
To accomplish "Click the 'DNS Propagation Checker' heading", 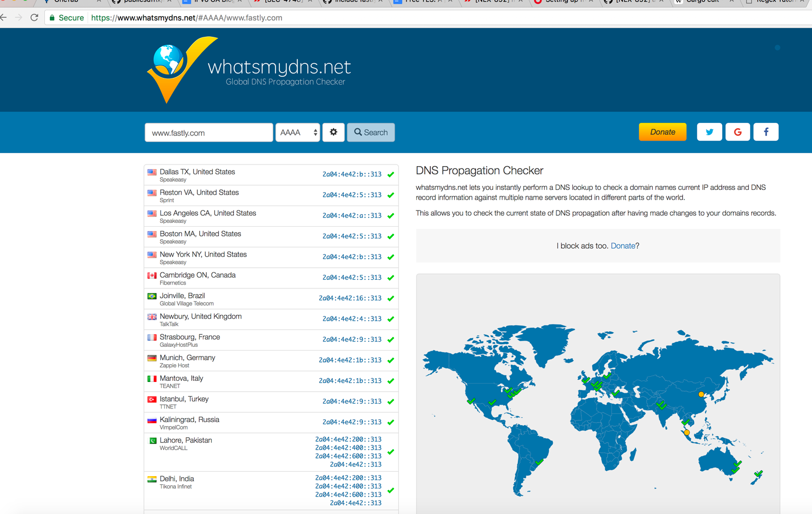I will click(x=480, y=170).
